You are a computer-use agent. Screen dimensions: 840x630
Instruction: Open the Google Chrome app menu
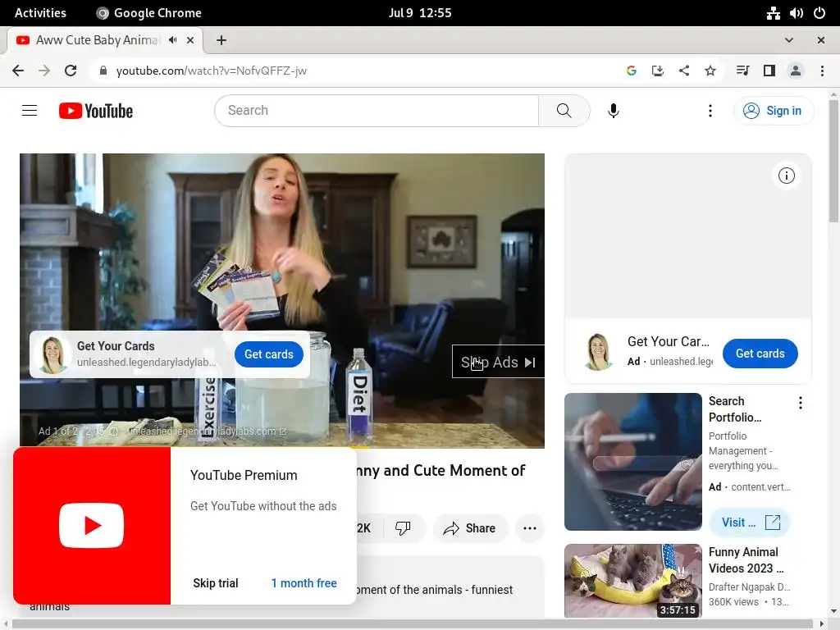pyautogui.click(x=149, y=13)
